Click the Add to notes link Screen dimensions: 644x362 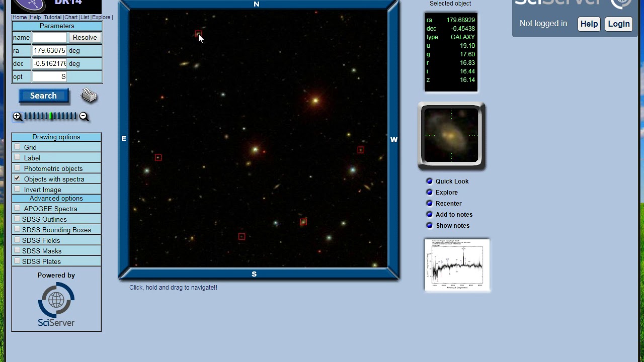[x=454, y=214]
